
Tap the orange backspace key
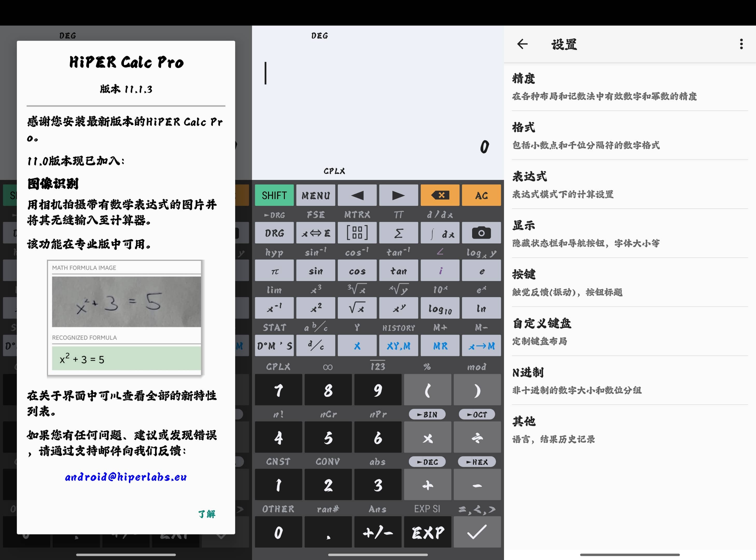tap(440, 195)
